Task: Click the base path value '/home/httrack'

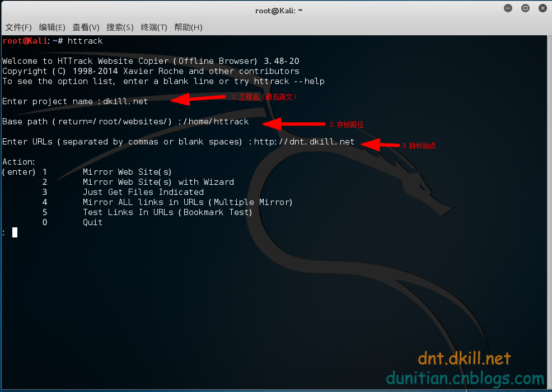Action: [x=216, y=122]
